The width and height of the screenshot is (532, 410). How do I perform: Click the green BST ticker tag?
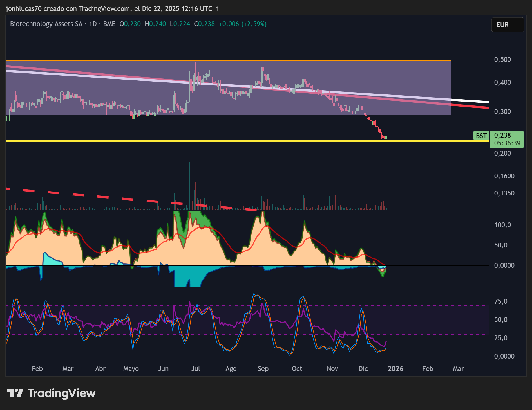click(x=481, y=136)
